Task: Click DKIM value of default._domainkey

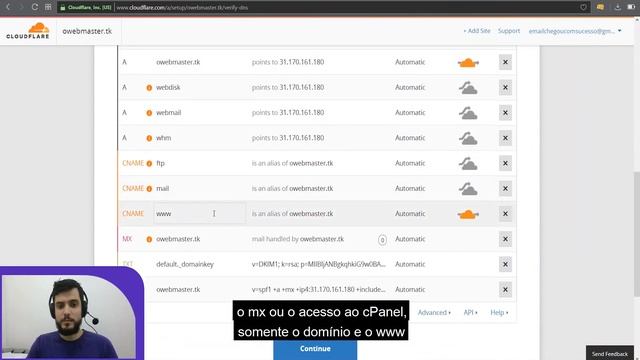Action: click(318, 264)
